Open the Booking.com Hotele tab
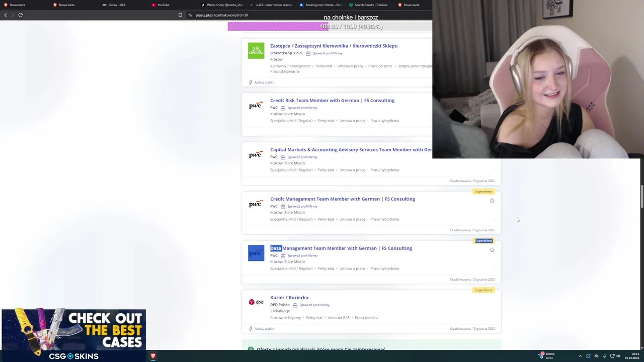Screen dimensions: 644x362 click(320, 5)
